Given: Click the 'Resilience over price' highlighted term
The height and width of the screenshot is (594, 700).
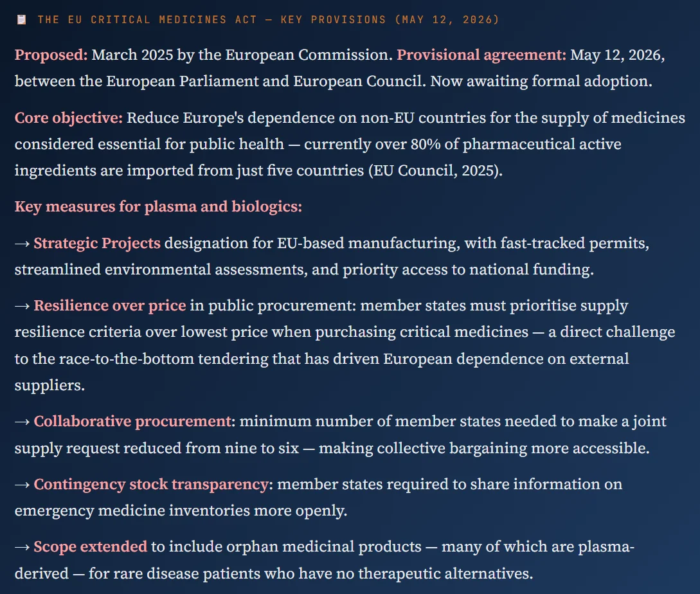Looking at the screenshot, I should click(x=110, y=306).
